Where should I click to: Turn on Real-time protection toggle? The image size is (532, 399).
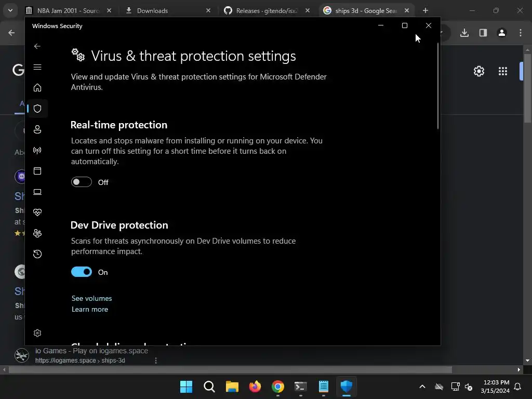82,182
